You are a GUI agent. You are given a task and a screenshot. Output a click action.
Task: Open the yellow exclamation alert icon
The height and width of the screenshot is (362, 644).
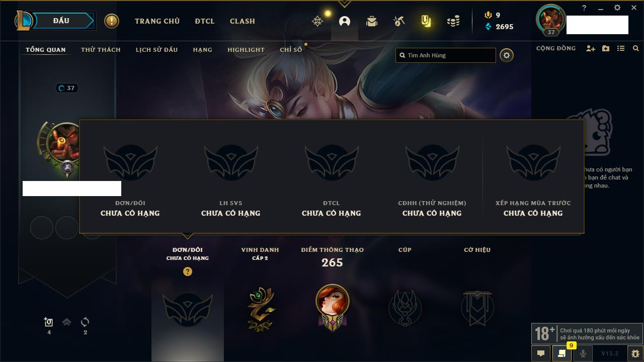[x=111, y=21]
